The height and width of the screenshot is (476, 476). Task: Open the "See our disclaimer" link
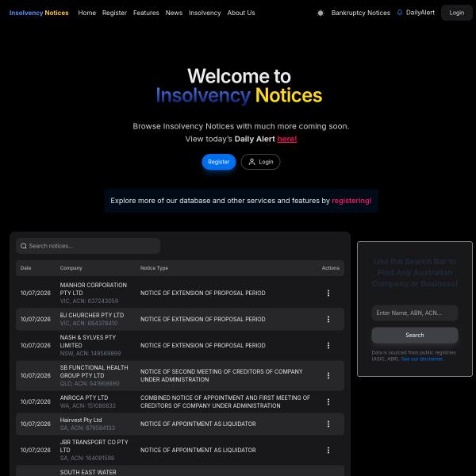tap(422, 359)
